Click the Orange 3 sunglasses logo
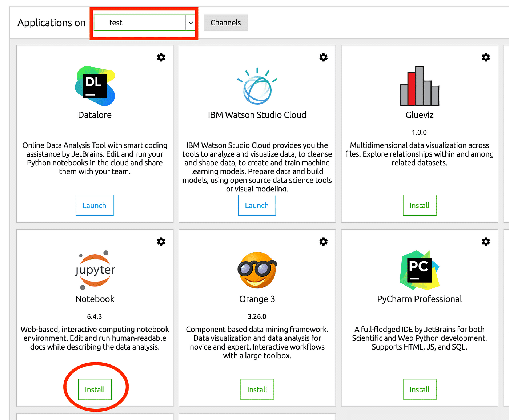 click(257, 270)
